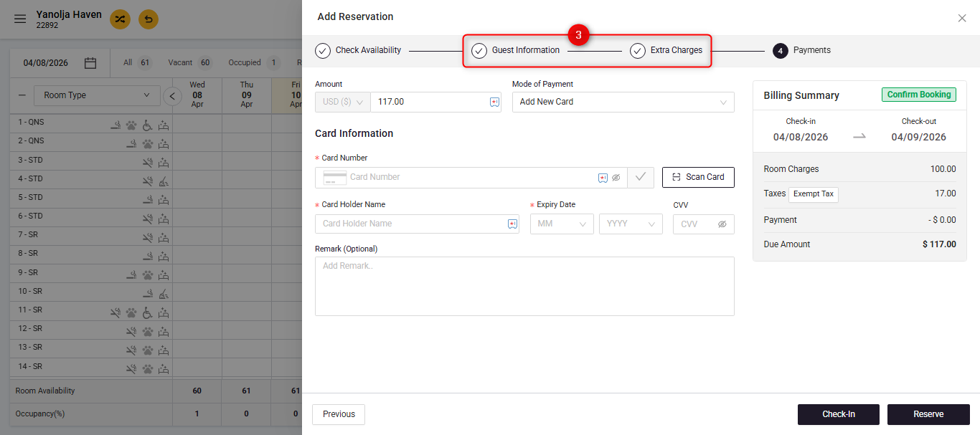Viewport: 980px width, 435px height.
Task: Open the USD ($) currency dropdown
Action: (343, 102)
